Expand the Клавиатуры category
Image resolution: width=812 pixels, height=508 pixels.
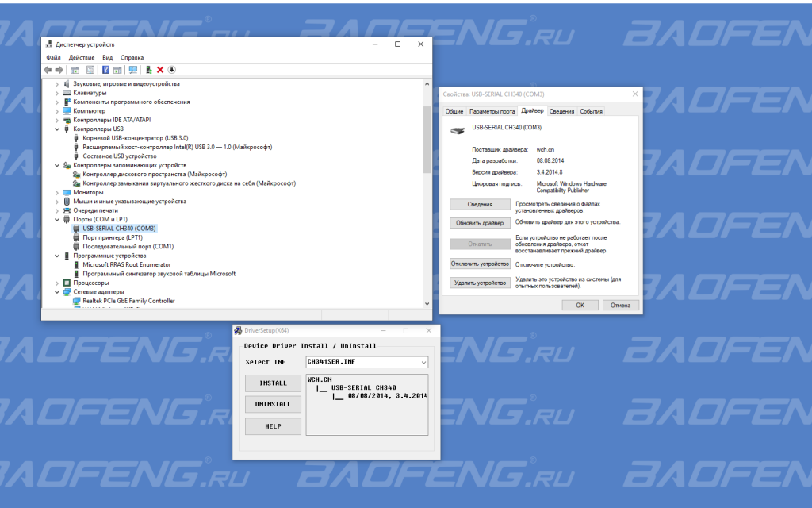point(56,93)
